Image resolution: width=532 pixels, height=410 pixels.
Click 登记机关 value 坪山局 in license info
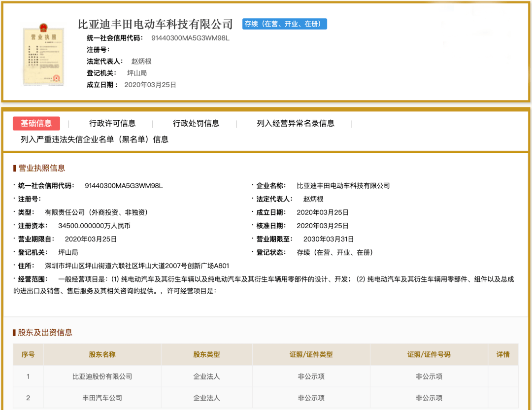(x=68, y=252)
